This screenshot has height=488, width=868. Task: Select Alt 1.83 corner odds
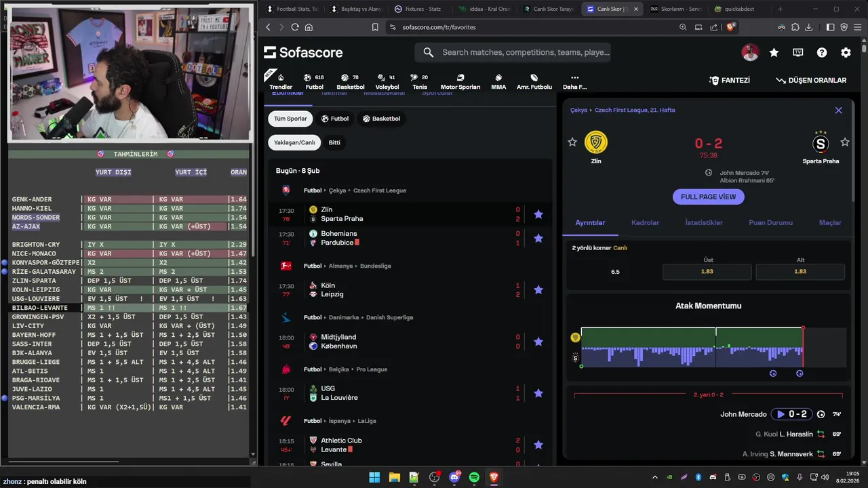click(800, 272)
